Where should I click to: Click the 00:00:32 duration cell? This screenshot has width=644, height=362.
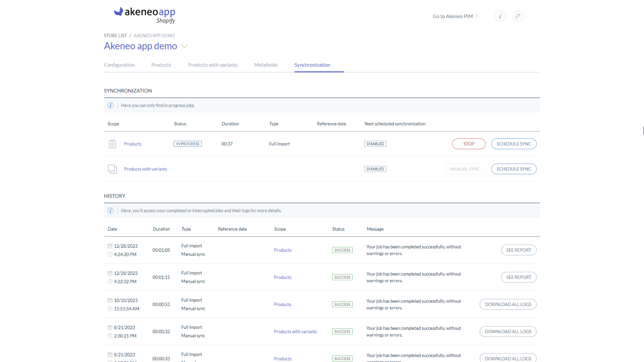[161, 332]
